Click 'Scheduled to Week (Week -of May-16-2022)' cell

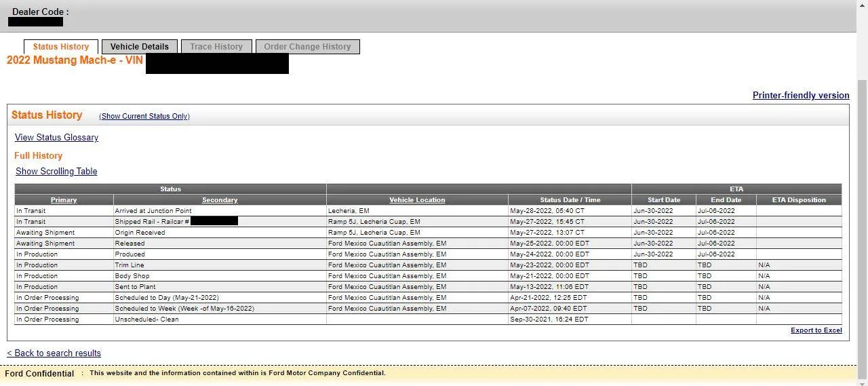click(x=220, y=309)
